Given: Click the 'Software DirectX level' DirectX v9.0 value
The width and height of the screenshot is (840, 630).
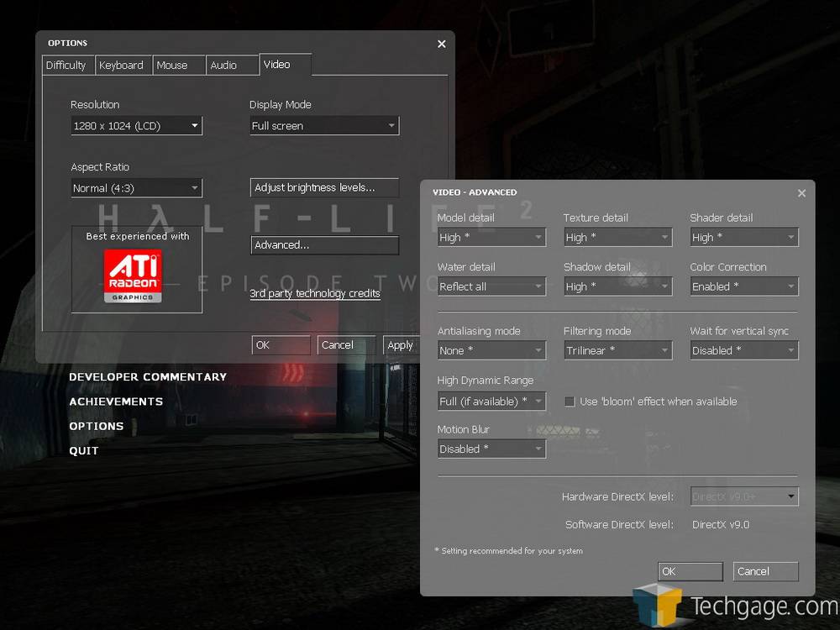Looking at the screenshot, I should click(721, 525).
